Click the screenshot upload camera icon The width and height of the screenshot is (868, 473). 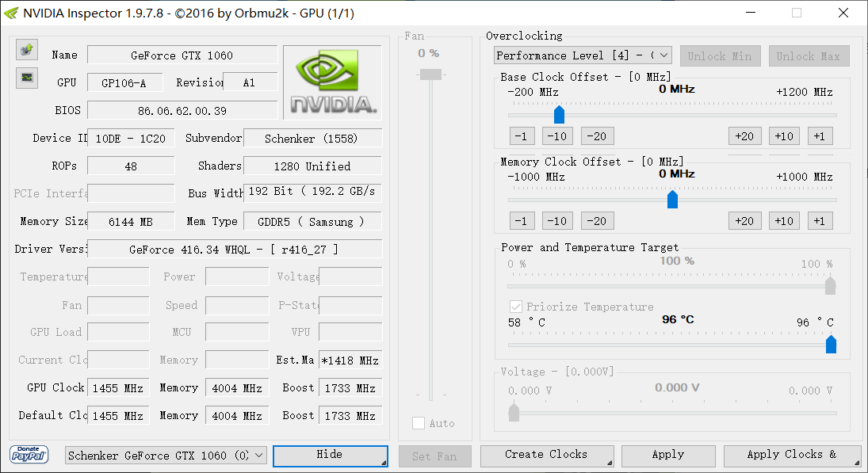pyautogui.click(x=26, y=49)
